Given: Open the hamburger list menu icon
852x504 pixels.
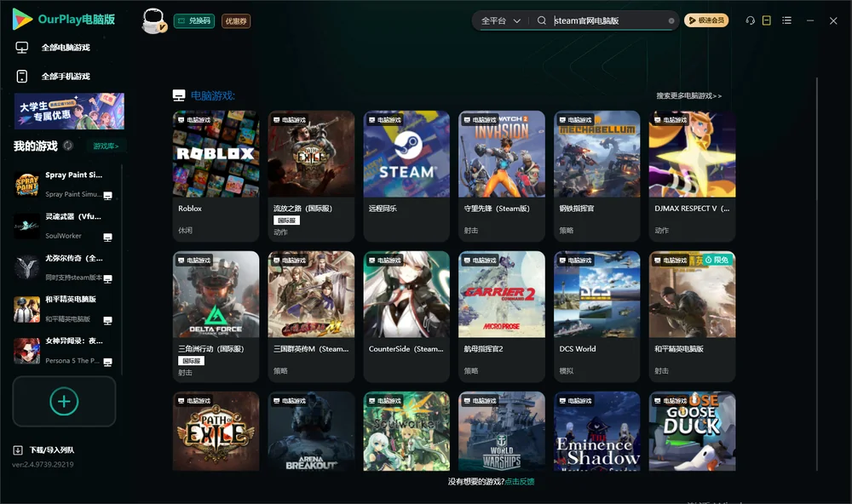Looking at the screenshot, I should 786,20.
